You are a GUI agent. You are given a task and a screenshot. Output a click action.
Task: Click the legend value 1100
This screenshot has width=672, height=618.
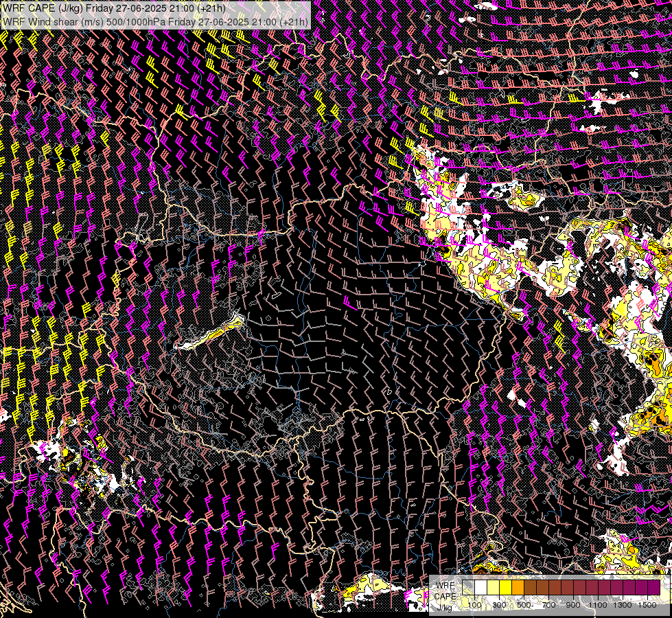pos(598,605)
